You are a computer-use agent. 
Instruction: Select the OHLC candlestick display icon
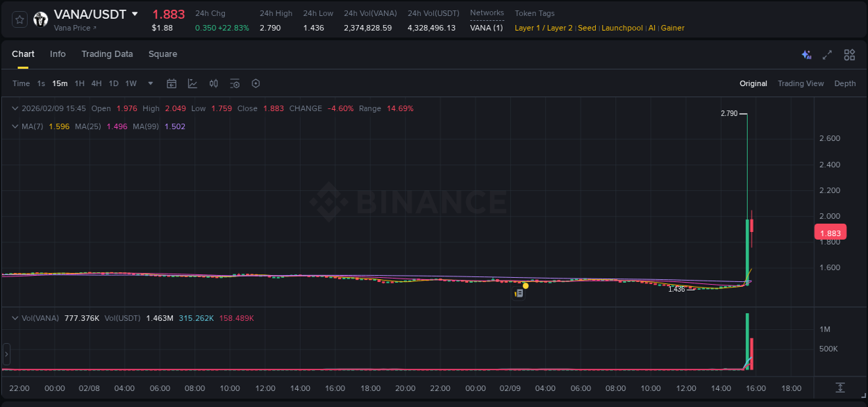tap(213, 83)
